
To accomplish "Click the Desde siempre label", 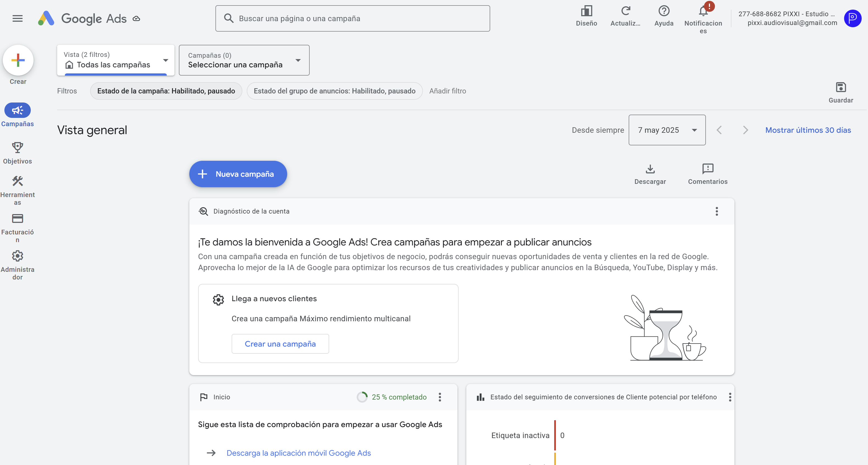I will (598, 130).
